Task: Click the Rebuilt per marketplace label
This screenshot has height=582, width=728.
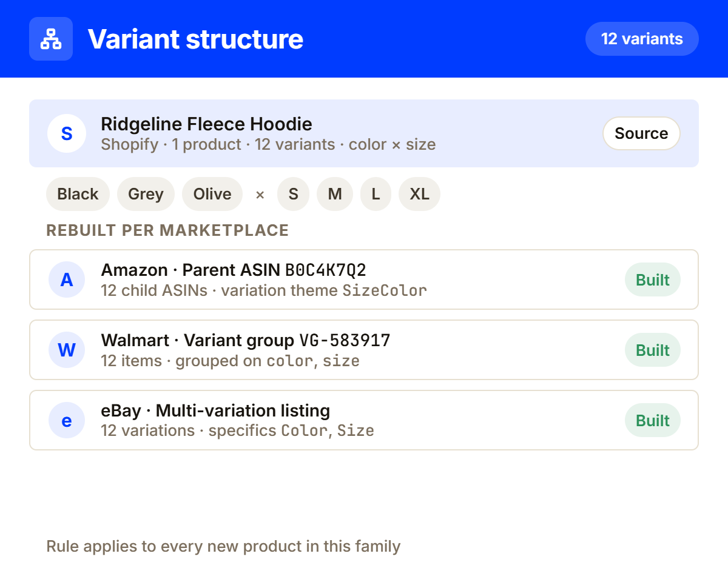Action: click(167, 230)
